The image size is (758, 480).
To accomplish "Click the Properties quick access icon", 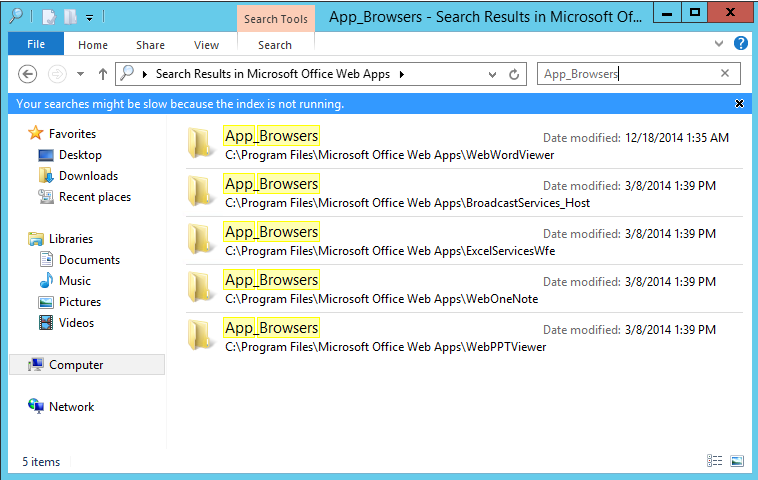I will pos(49,17).
